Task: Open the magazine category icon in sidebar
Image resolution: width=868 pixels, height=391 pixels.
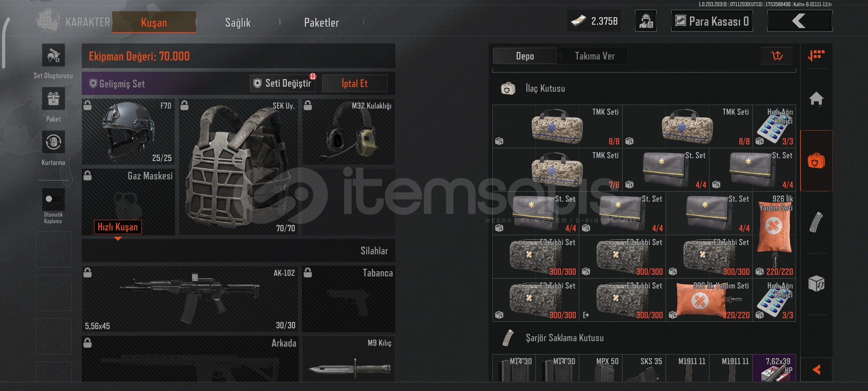Action: (816, 222)
